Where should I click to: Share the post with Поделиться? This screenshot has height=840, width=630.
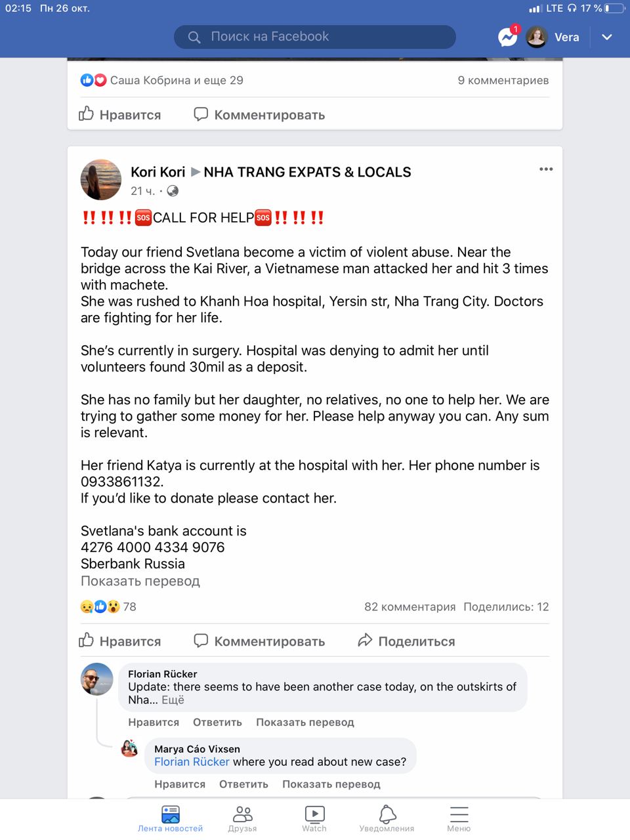[406, 641]
